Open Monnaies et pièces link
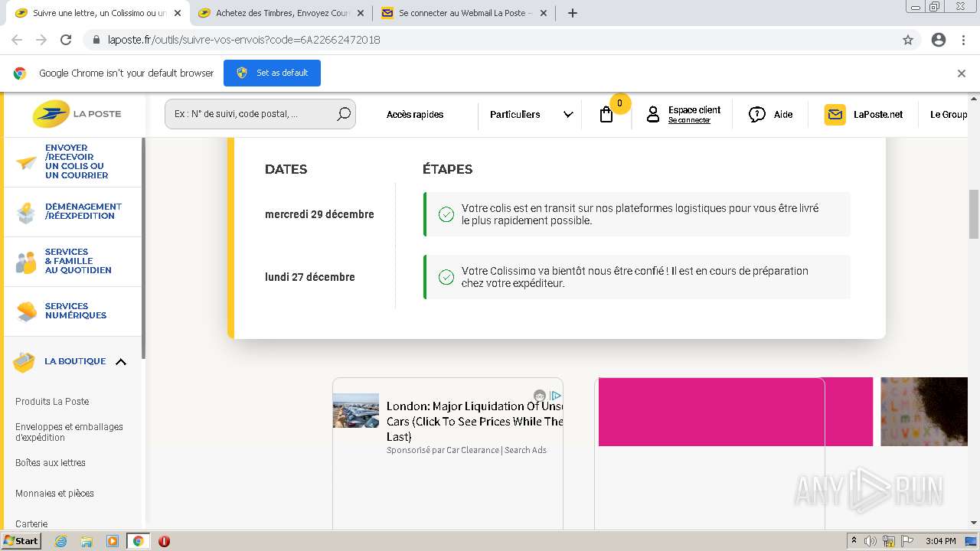980x551 pixels. (x=54, y=494)
